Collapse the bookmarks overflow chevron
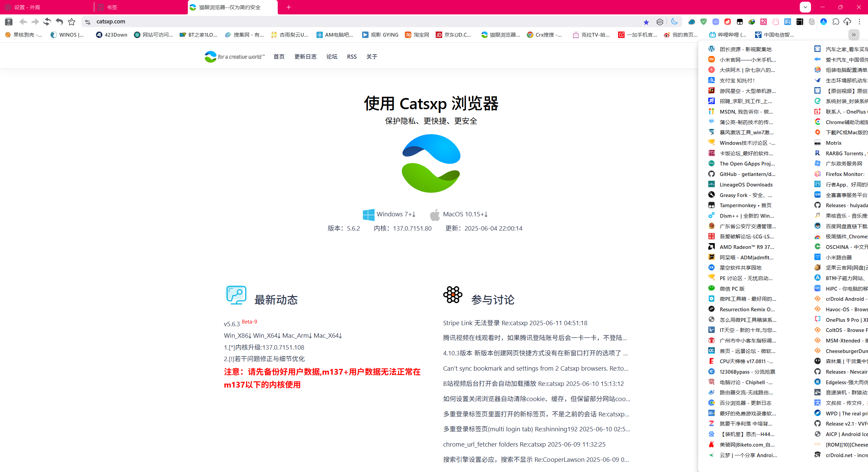 click(854, 35)
